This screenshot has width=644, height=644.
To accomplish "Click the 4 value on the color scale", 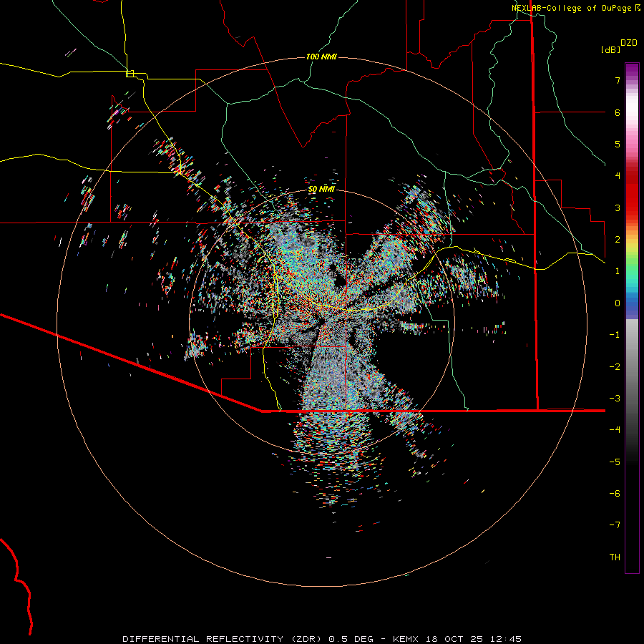I will click(618, 176).
